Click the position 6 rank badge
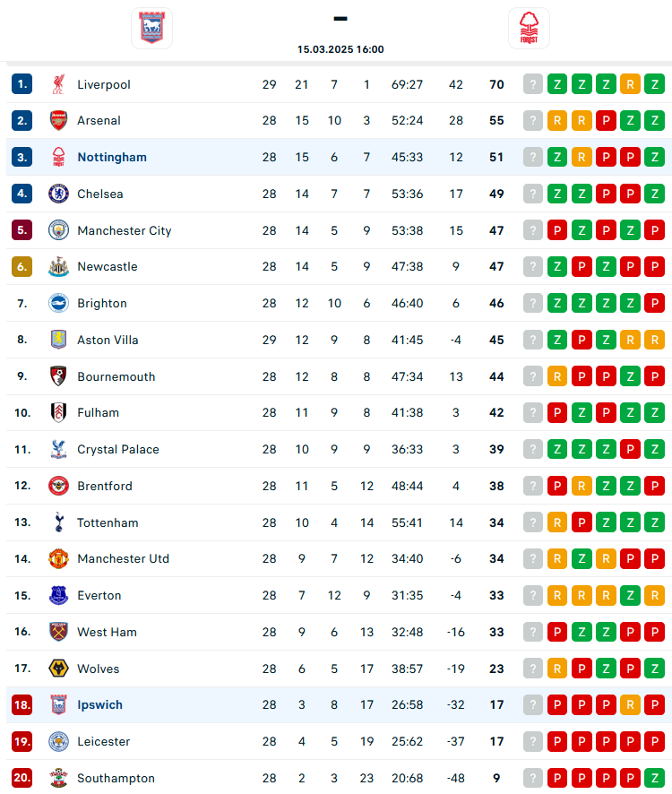This screenshot has width=672, height=794. (x=22, y=267)
